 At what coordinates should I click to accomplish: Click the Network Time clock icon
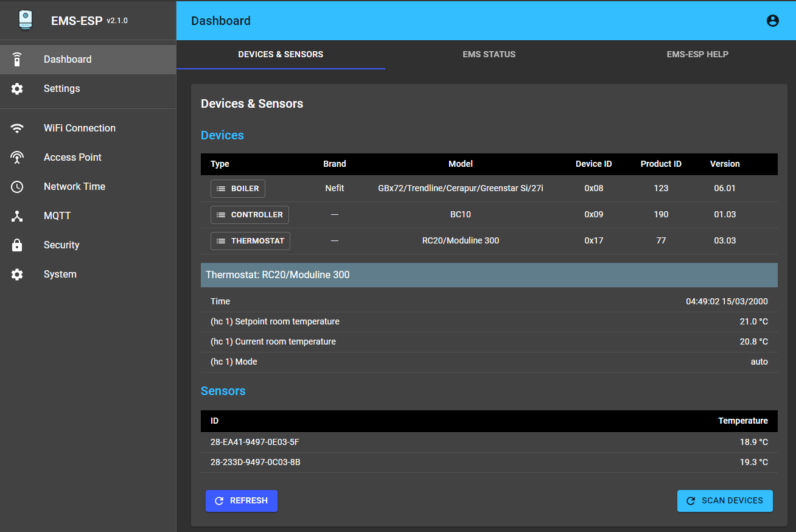coord(17,187)
